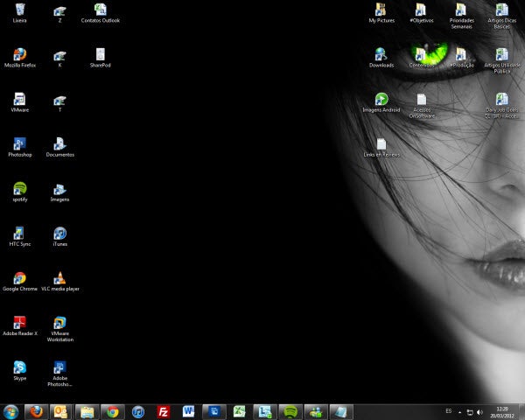Click the Adobe Reader X desktop icon
The image size is (525, 420).
pyautogui.click(x=19, y=322)
